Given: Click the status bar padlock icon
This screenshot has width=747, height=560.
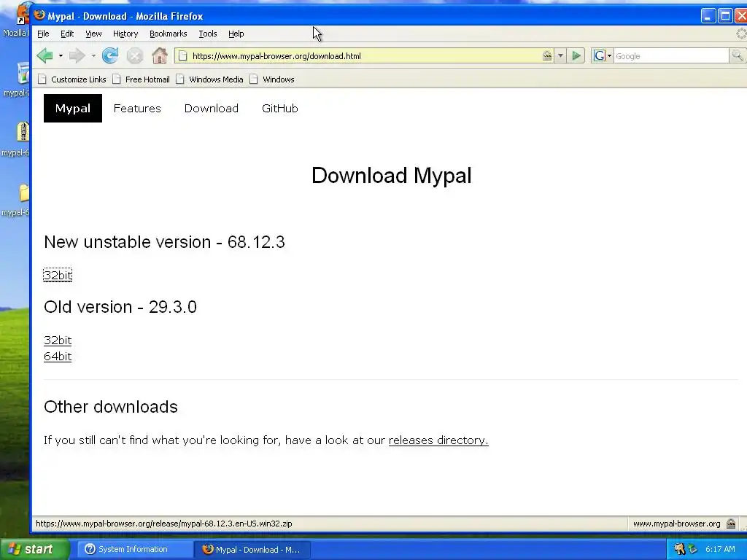Looking at the screenshot, I should coord(731,524).
